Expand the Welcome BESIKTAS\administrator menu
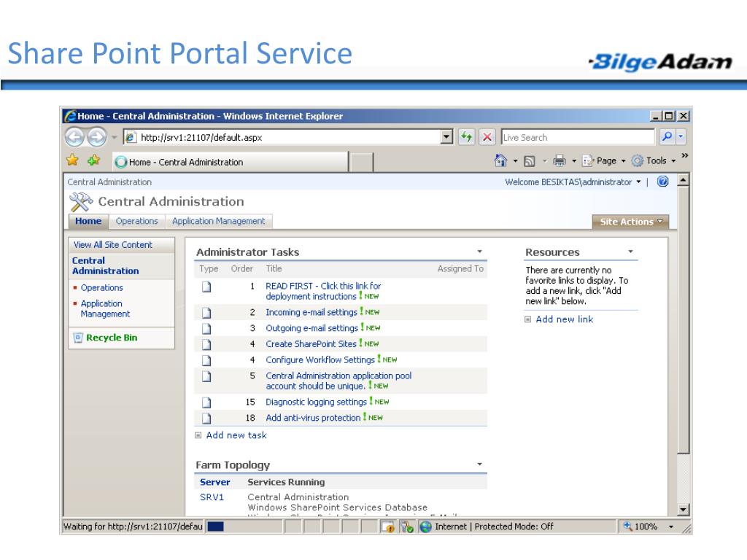Image resolution: width=747 pixels, height=560 pixels. (x=638, y=182)
